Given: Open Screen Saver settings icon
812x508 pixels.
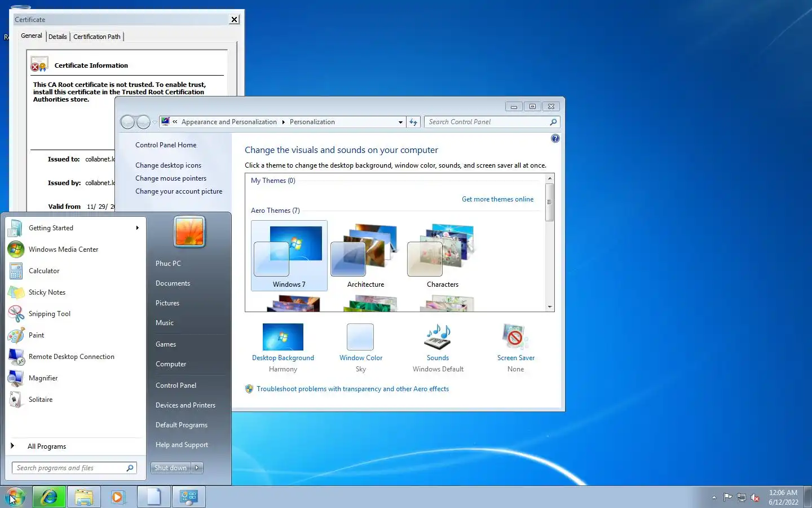Looking at the screenshot, I should [x=515, y=337].
